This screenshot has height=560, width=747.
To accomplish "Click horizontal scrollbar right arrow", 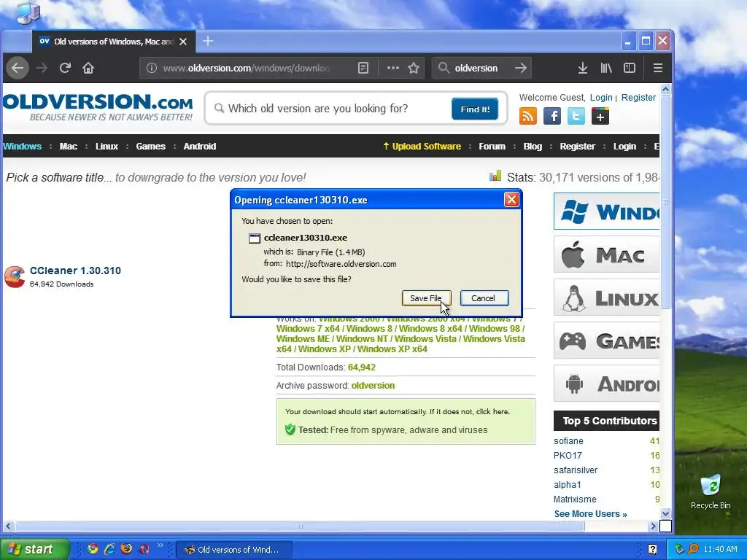I will pyautogui.click(x=653, y=526).
